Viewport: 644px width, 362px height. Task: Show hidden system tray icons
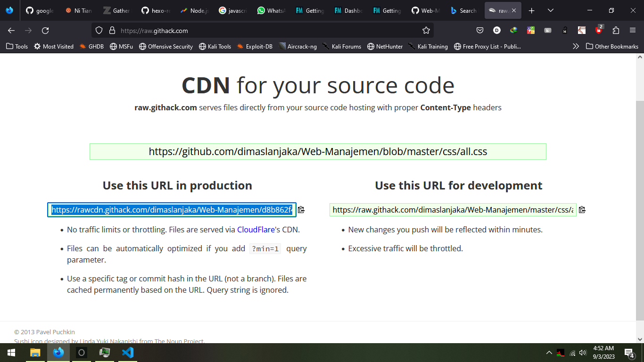[x=549, y=353]
